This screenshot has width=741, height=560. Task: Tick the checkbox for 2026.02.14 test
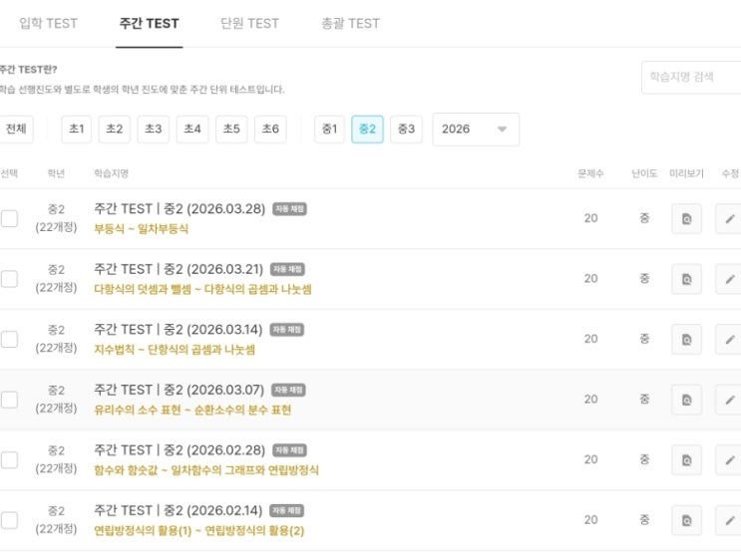point(9,520)
